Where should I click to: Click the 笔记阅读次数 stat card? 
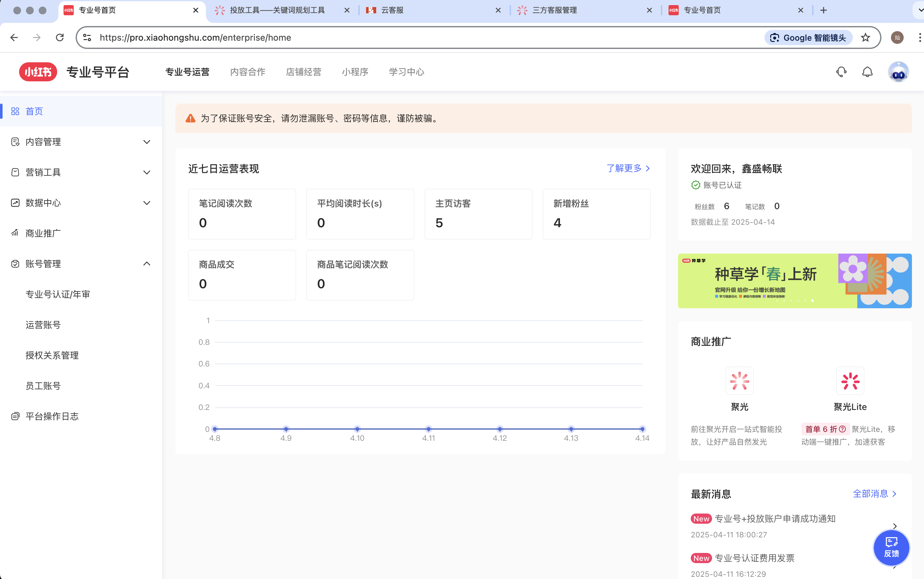242,214
